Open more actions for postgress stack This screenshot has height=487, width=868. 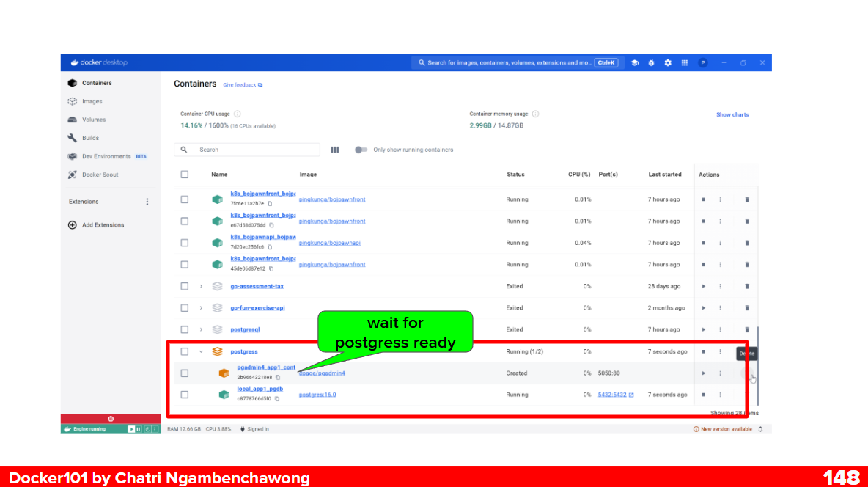720,352
